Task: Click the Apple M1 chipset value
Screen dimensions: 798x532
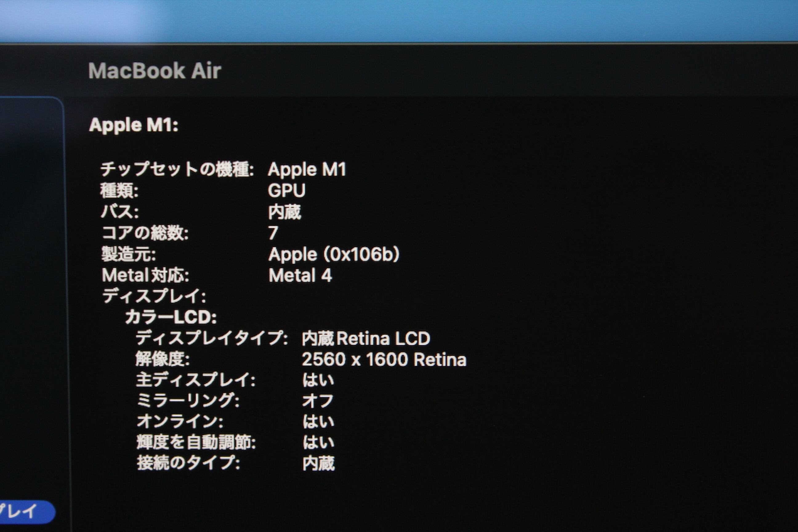Action: pyautogui.click(x=307, y=169)
